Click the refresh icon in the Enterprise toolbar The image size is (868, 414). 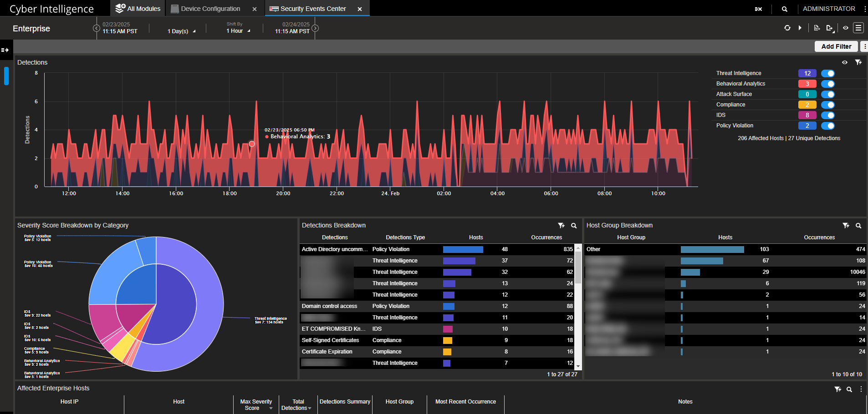pyautogui.click(x=787, y=28)
